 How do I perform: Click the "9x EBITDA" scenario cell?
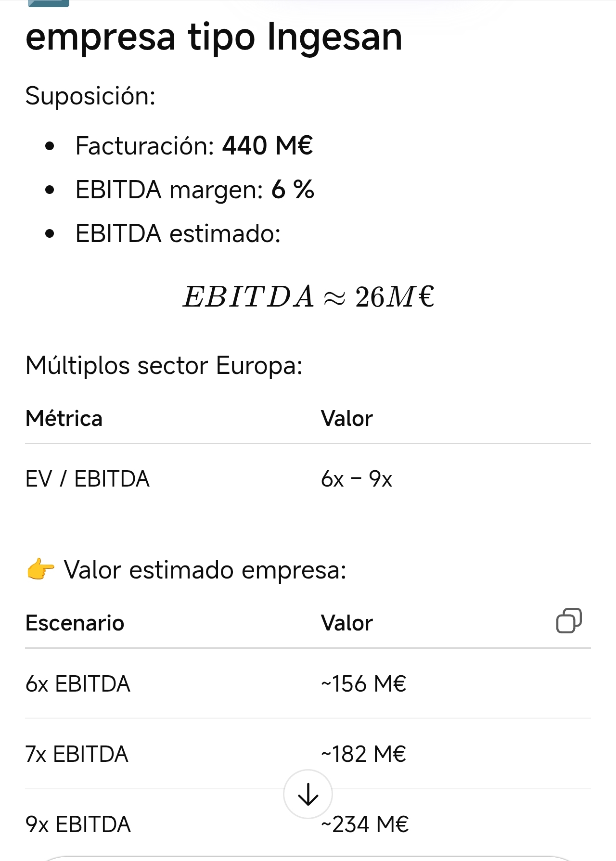(x=78, y=824)
